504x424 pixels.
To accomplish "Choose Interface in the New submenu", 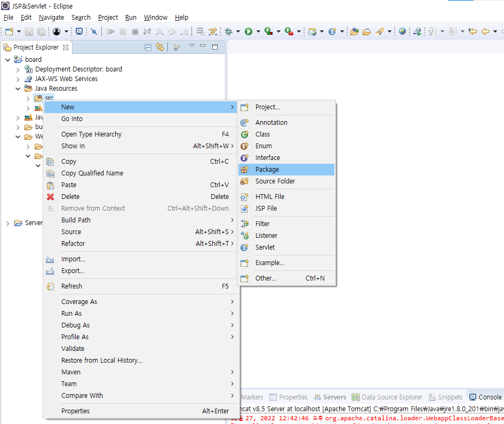I will 286,158.
